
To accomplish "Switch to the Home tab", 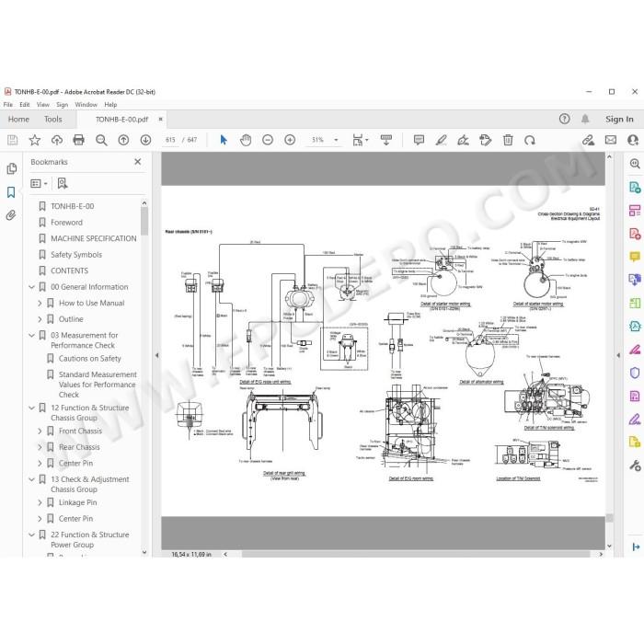I will coord(18,119).
